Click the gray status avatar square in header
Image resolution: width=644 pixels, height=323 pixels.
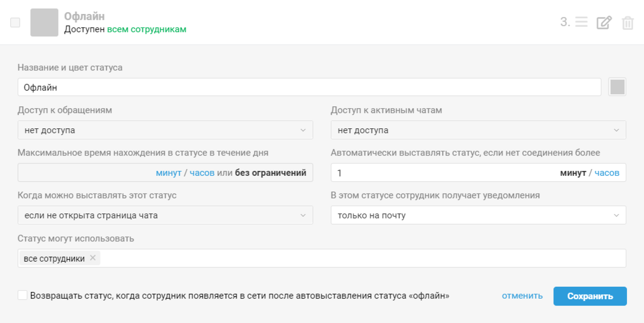44,22
